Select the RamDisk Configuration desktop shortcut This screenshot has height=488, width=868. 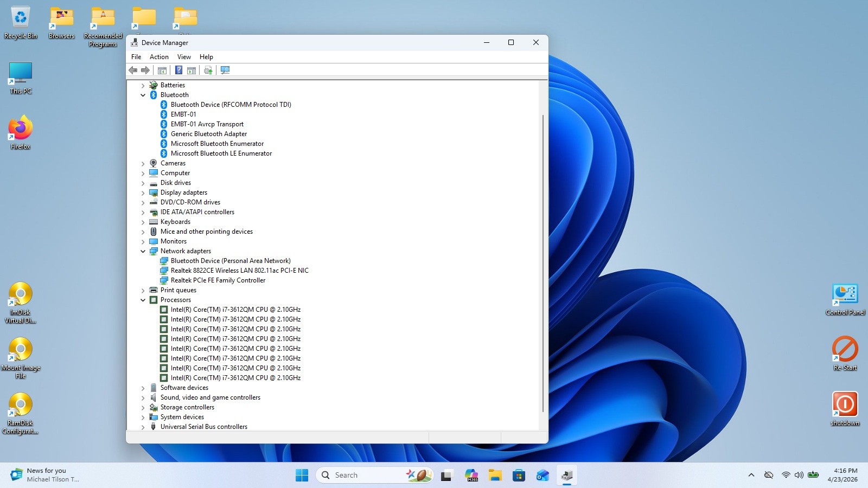point(21,413)
